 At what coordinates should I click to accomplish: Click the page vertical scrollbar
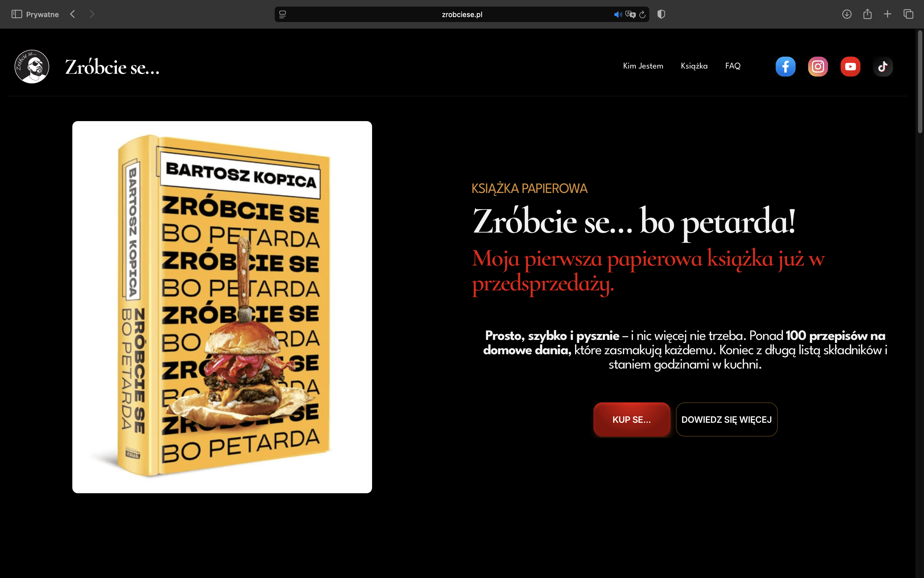(x=920, y=82)
